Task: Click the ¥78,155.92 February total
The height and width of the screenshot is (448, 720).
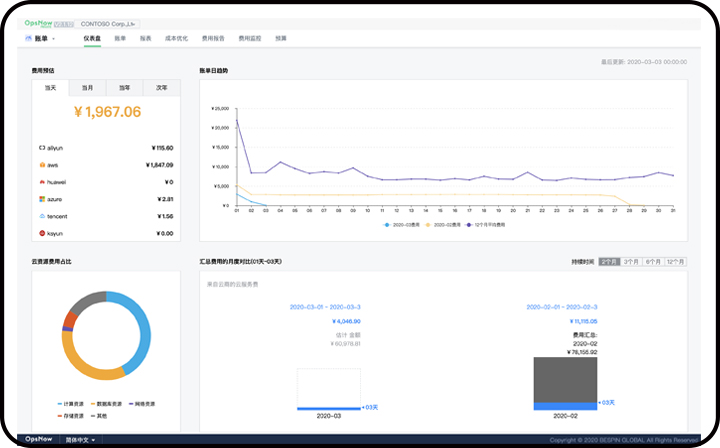Action: (x=582, y=353)
